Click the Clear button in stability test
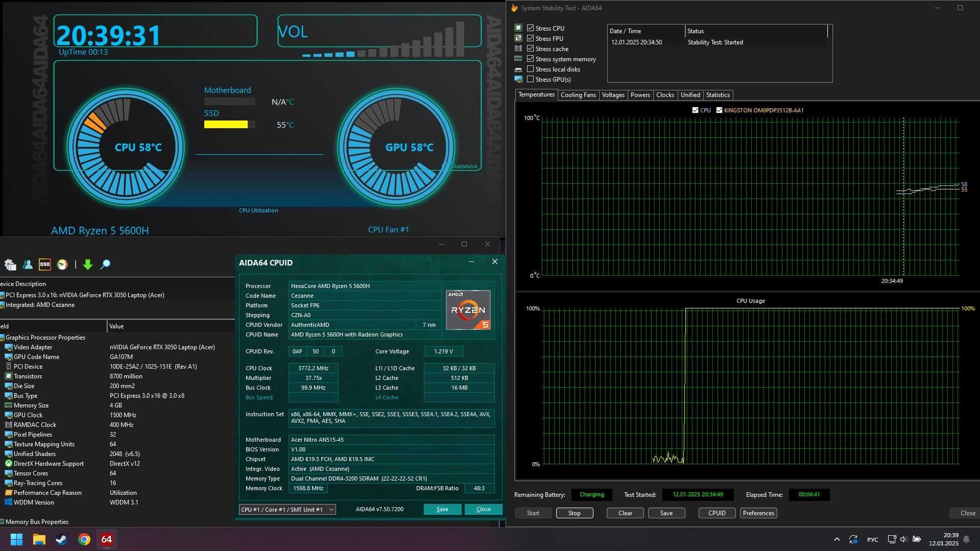Screen dimensions: 980x551 (625, 513)
